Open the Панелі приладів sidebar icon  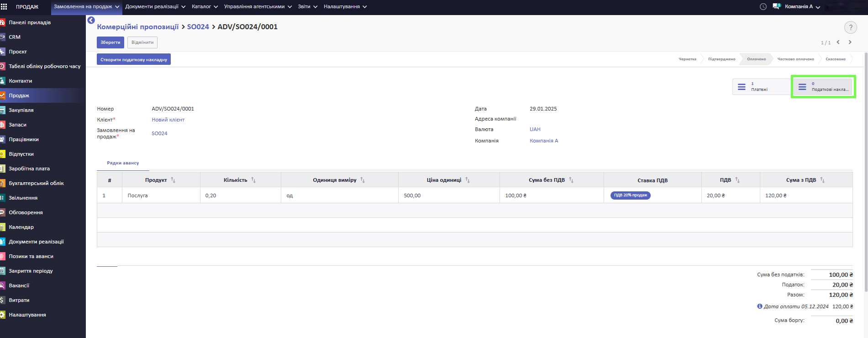[2, 22]
